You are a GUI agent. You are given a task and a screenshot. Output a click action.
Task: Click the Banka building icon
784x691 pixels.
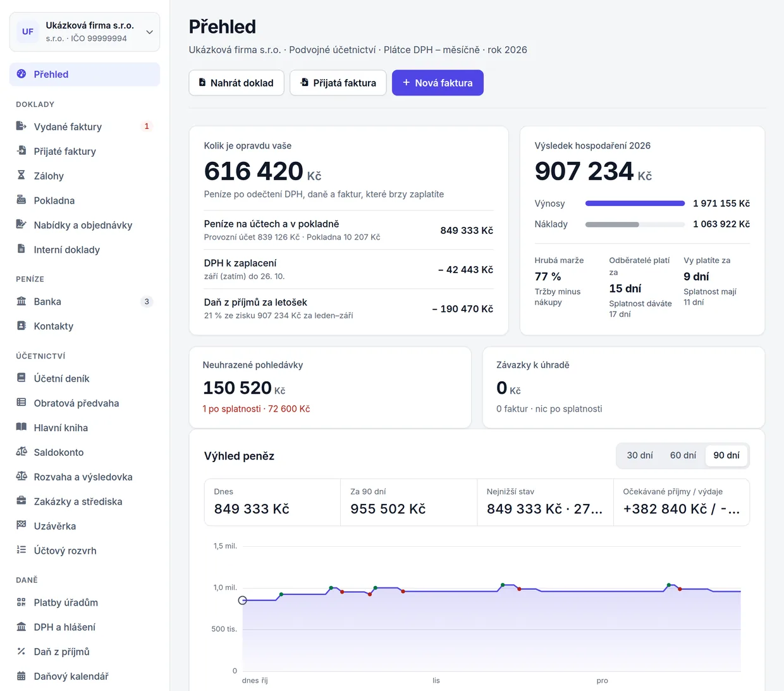21,302
